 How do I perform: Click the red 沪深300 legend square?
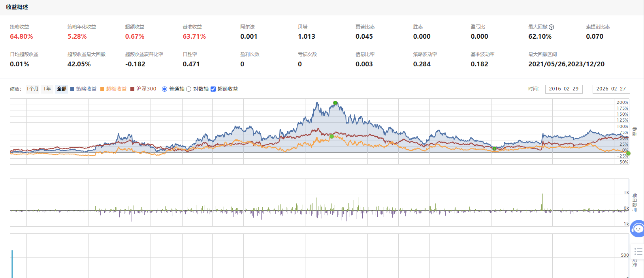(132, 89)
